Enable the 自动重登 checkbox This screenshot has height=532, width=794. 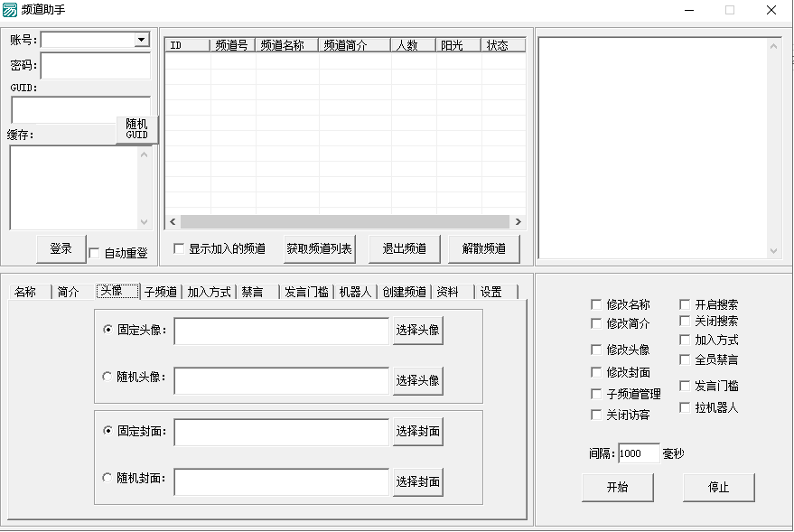(x=95, y=254)
